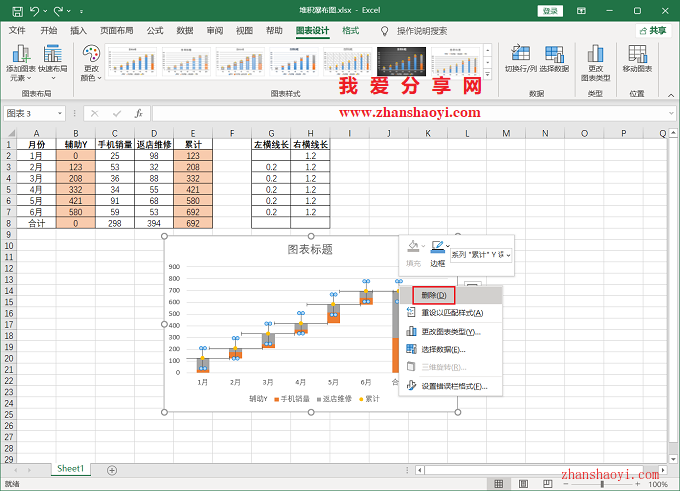
Task: Open the File tab
Action: [x=17, y=30]
